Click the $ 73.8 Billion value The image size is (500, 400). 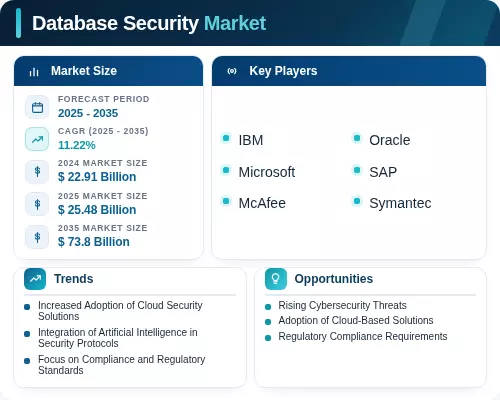pos(94,242)
